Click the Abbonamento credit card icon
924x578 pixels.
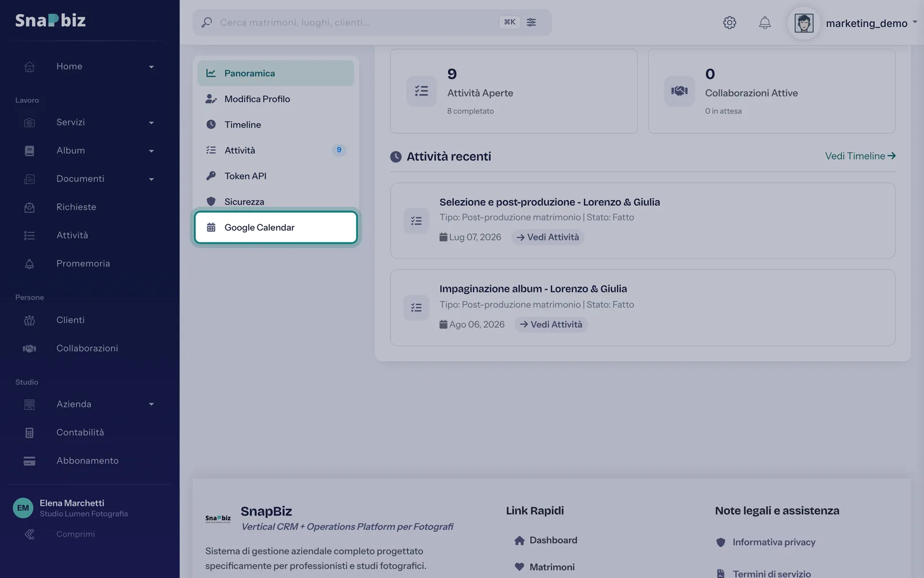29,461
